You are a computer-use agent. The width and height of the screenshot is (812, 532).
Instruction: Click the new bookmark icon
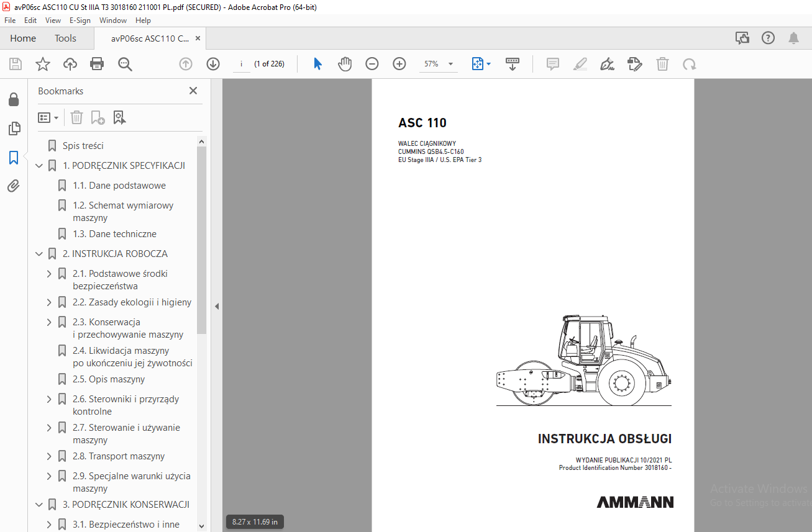click(x=98, y=117)
